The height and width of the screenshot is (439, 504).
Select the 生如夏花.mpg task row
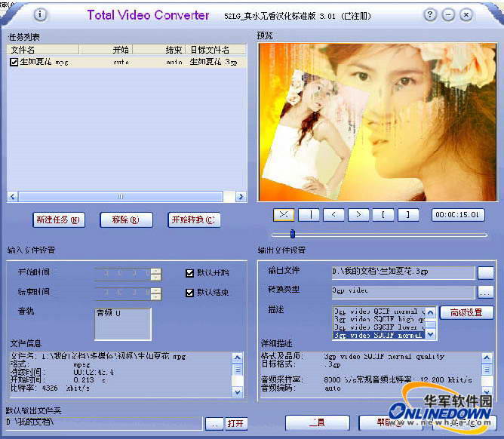127,62
